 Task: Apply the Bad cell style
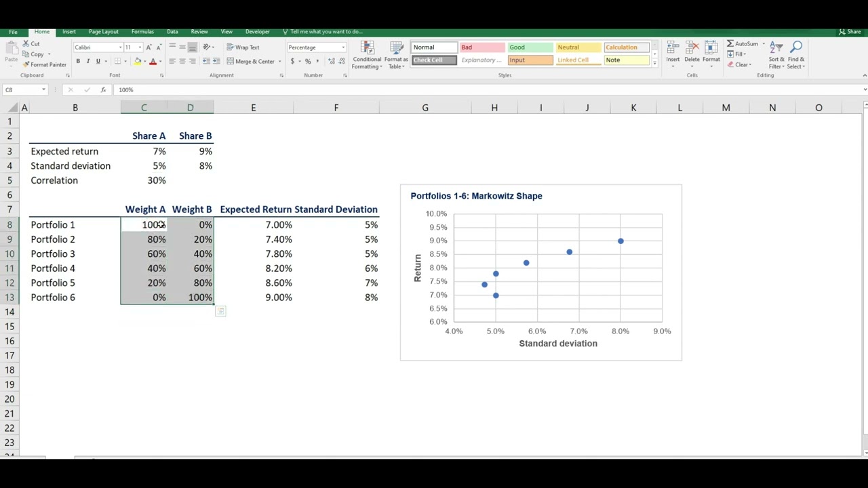coord(482,47)
